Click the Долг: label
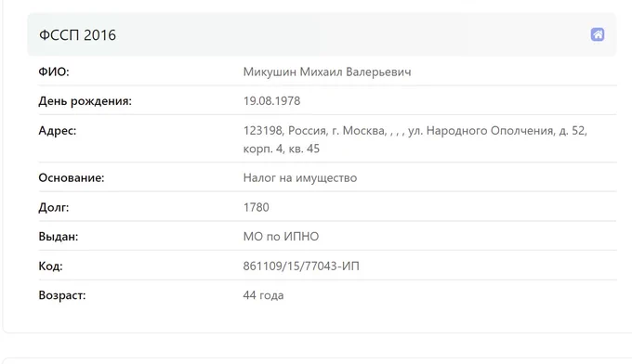This screenshot has width=632, height=364. coord(54,207)
